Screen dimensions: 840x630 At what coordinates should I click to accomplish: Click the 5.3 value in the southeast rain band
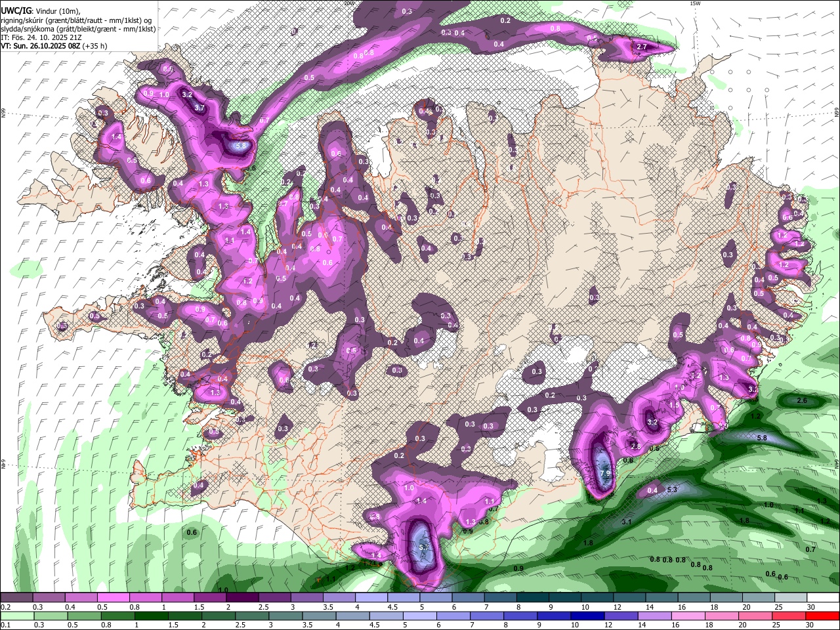672,490
